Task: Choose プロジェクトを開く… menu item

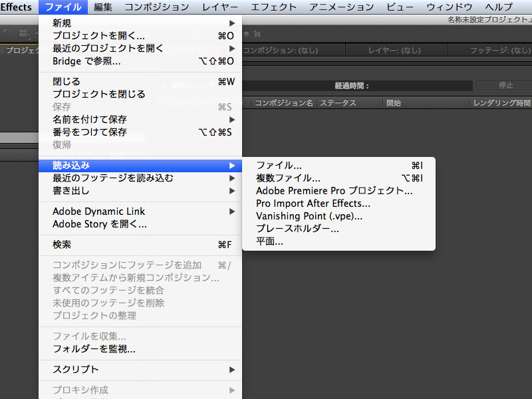Action: [140, 36]
